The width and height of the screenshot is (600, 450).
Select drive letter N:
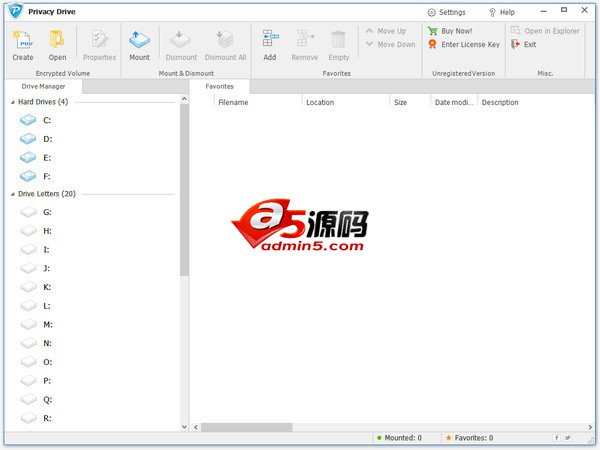[x=36, y=343]
